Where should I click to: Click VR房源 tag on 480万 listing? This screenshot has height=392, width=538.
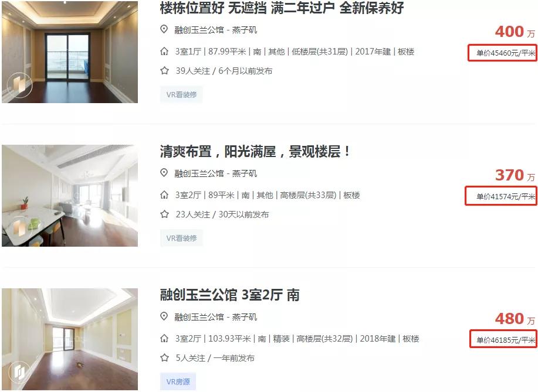point(178,381)
